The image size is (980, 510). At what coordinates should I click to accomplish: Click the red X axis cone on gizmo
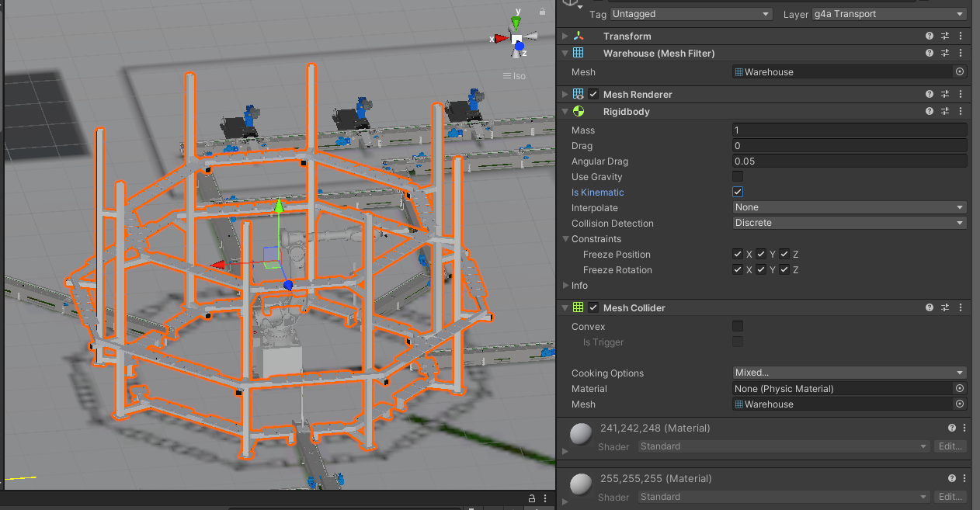501,38
